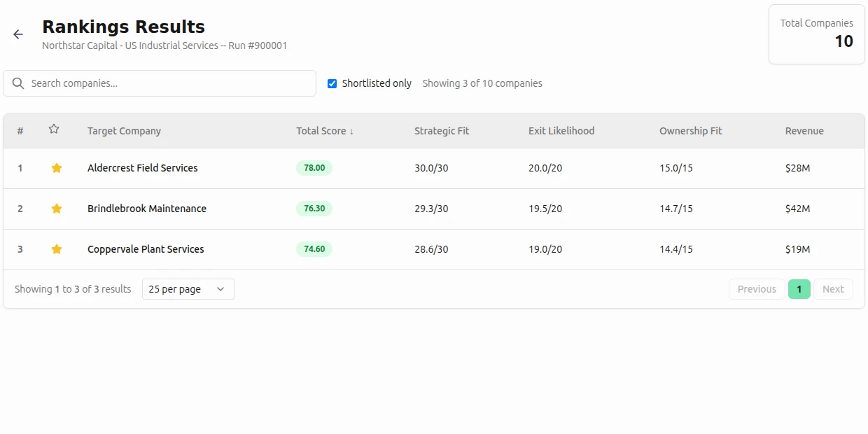This screenshot has height=434, width=868.
Task: Sort by Exit Likelihood column
Action: tap(561, 131)
